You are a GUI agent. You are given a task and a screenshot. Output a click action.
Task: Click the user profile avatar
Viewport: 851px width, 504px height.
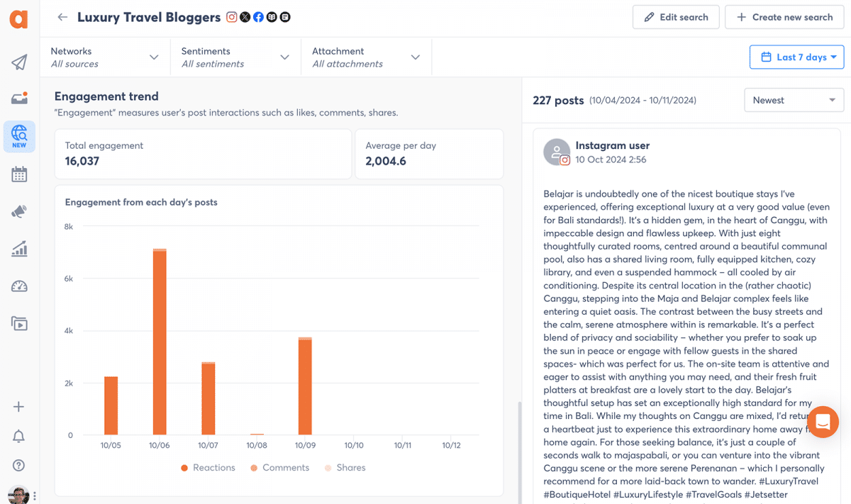18,495
